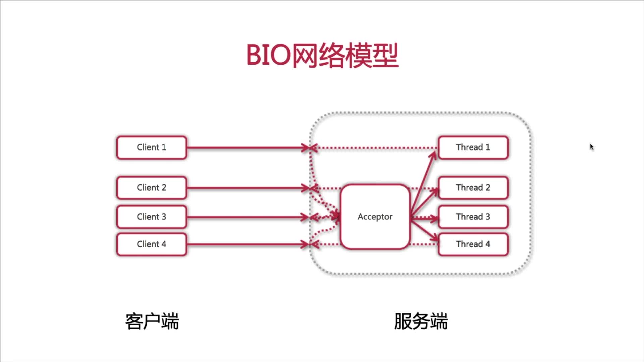Screen dimensions: 644x362
Task: Select Client 4 box on left
Action: [x=151, y=244]
